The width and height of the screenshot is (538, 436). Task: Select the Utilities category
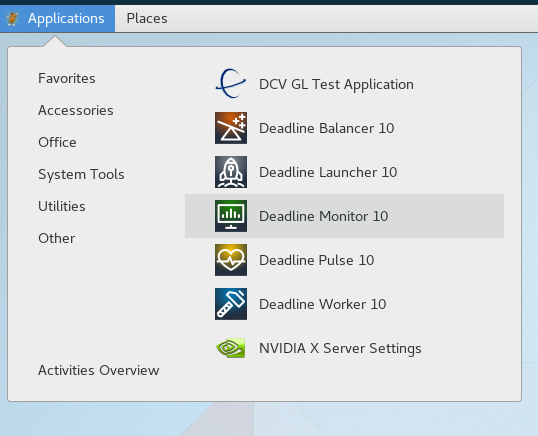pos(62,206)
